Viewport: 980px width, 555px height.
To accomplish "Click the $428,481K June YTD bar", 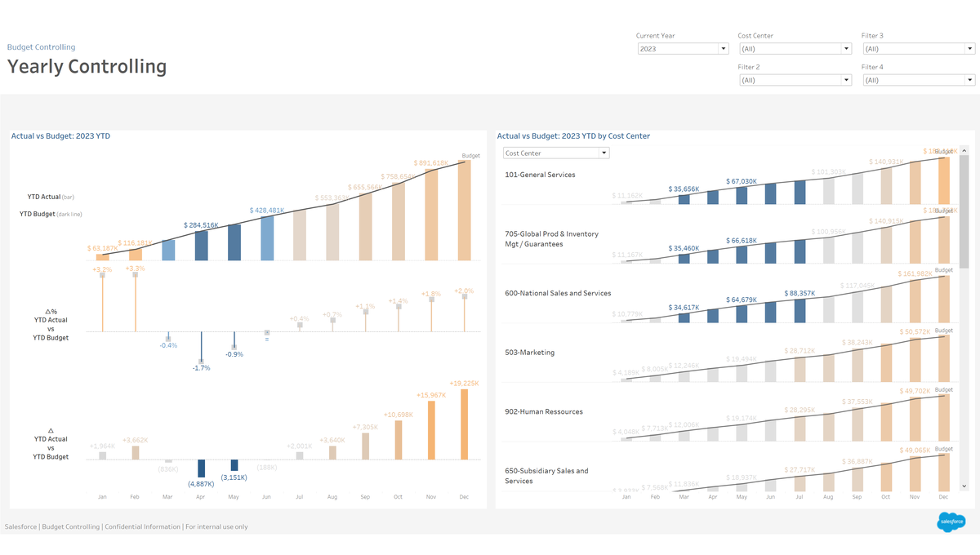I will tap(267, 238).
